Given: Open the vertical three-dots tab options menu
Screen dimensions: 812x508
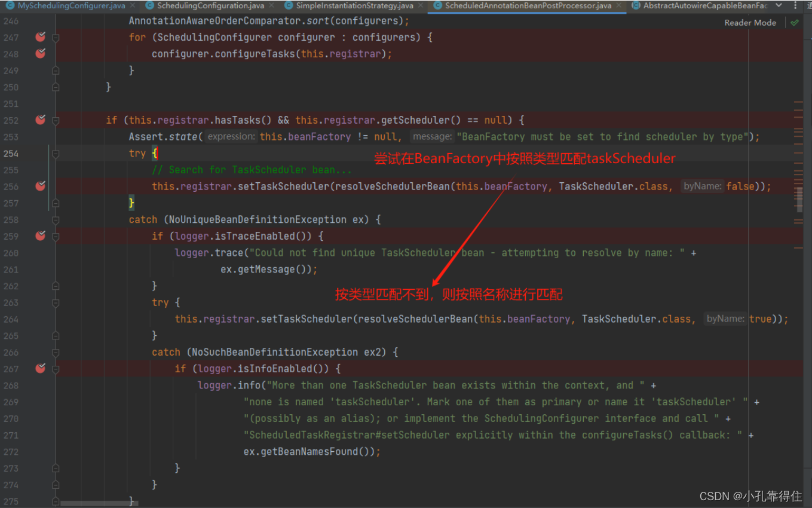Looking at the screenshot, I should (795, 6).
